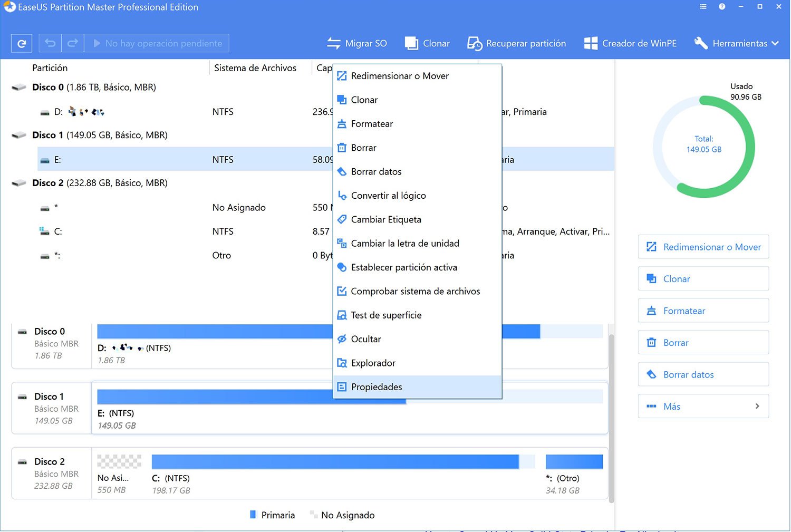The width and height of the screenshot is (791, 532).
Task: Open the list menu icon in title bar
Action: pyautogui.click(x=703, y=7)
